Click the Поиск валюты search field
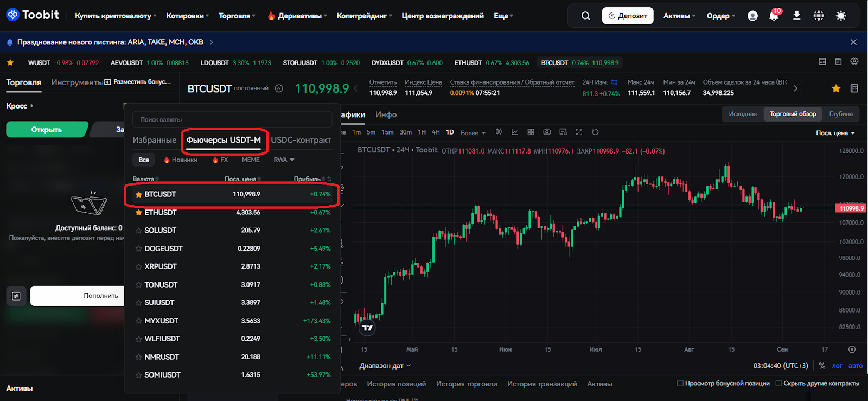 (232, 119)
